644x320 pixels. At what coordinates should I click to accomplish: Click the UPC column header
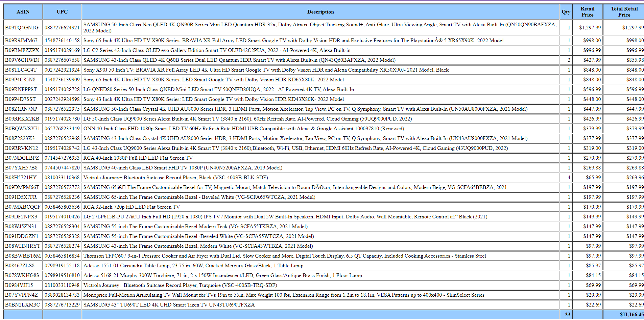(x=62, y=12)
